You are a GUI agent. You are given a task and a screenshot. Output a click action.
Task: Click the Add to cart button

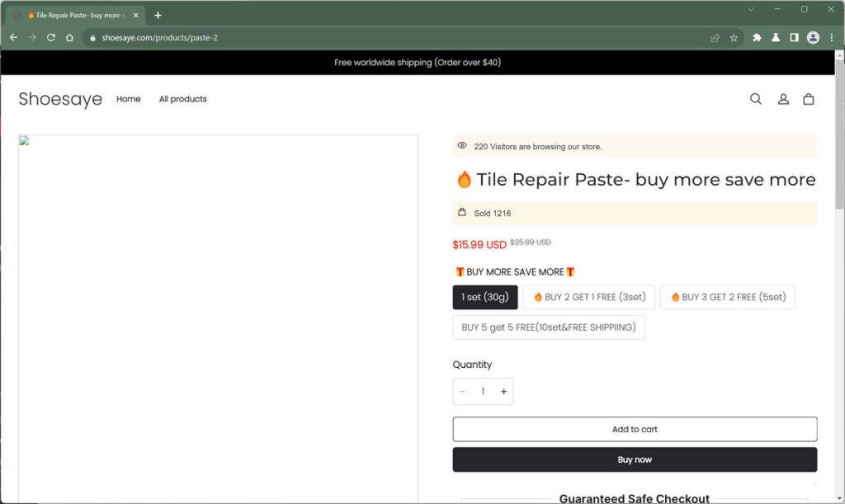pyautogui.click(x=635, y=429)
